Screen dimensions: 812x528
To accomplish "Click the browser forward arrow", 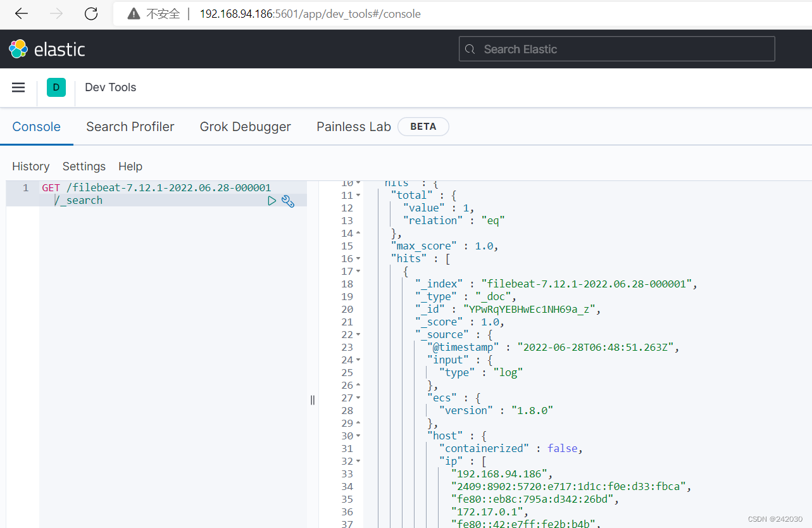I will coord(56,14).
